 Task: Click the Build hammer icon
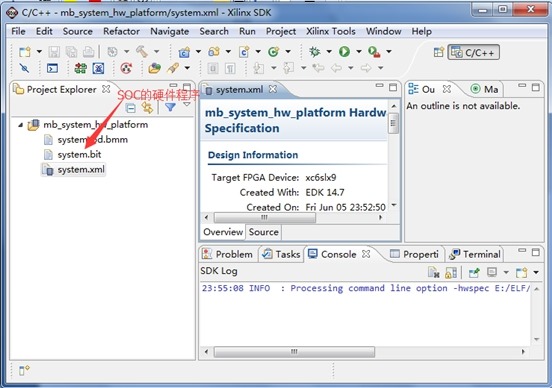(x=142, y=52)
